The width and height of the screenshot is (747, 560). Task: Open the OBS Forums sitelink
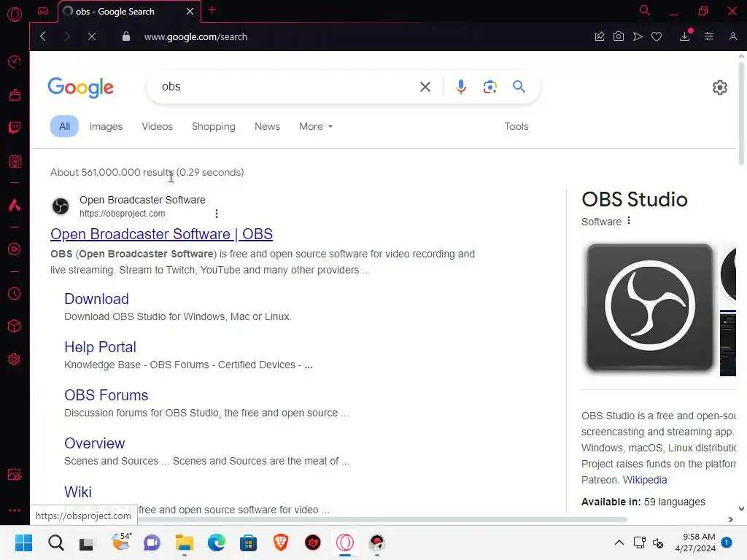[107, 395]
